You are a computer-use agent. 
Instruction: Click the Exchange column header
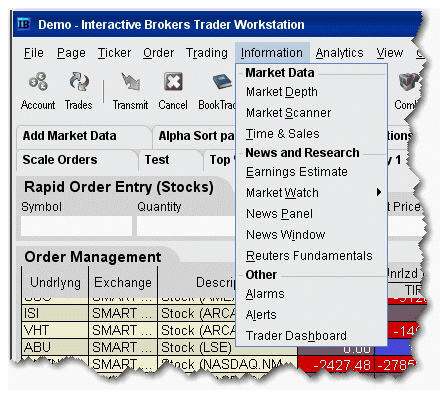tap(123, 283)
